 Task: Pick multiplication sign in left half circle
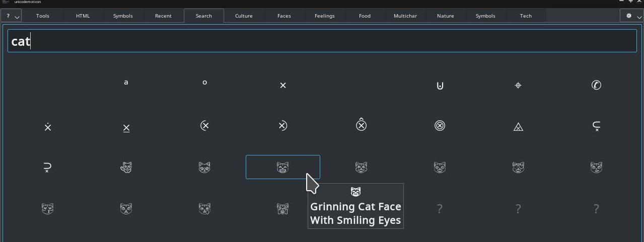[x=204, y=126]
